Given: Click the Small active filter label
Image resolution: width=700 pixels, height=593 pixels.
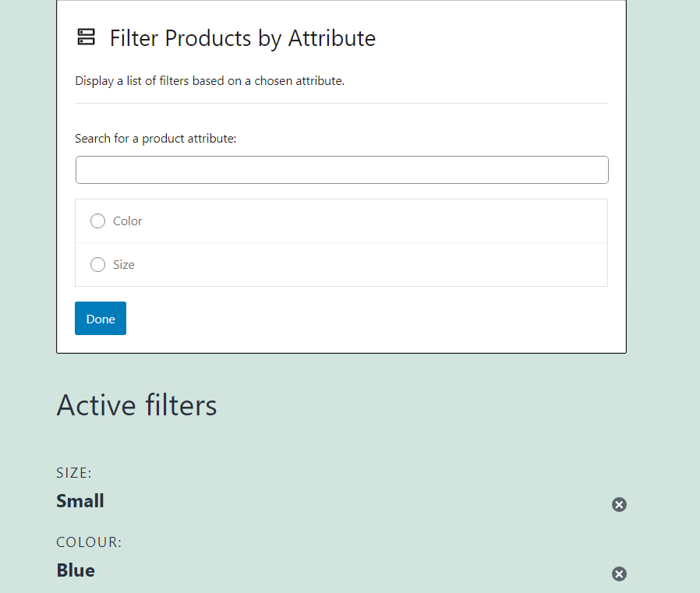Looking at the screenshot, I should pyautogui.click(x=80, y=501).
